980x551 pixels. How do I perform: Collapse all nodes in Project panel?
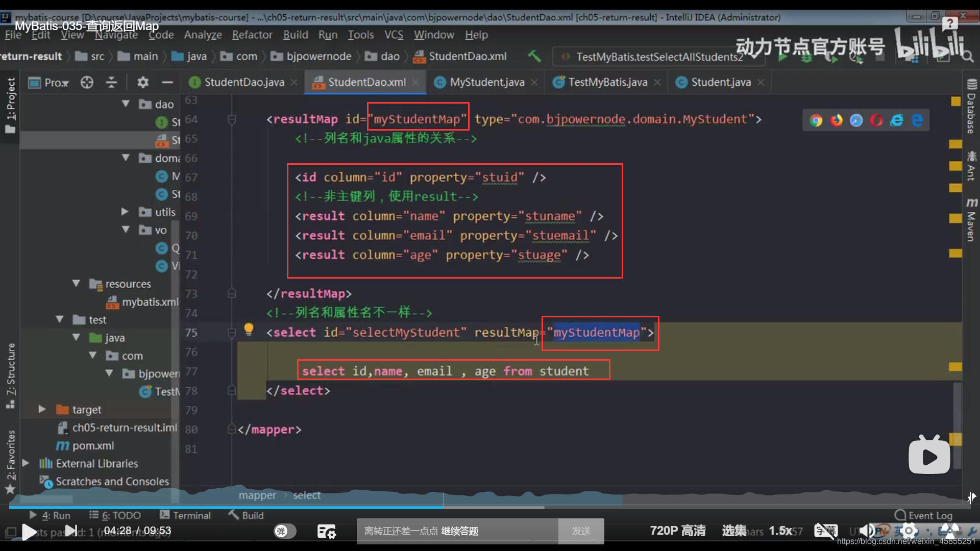point(111,82)
